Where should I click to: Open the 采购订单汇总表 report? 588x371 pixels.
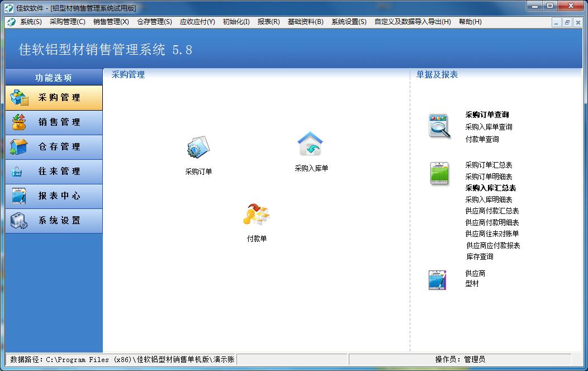(x=489, y=165)
